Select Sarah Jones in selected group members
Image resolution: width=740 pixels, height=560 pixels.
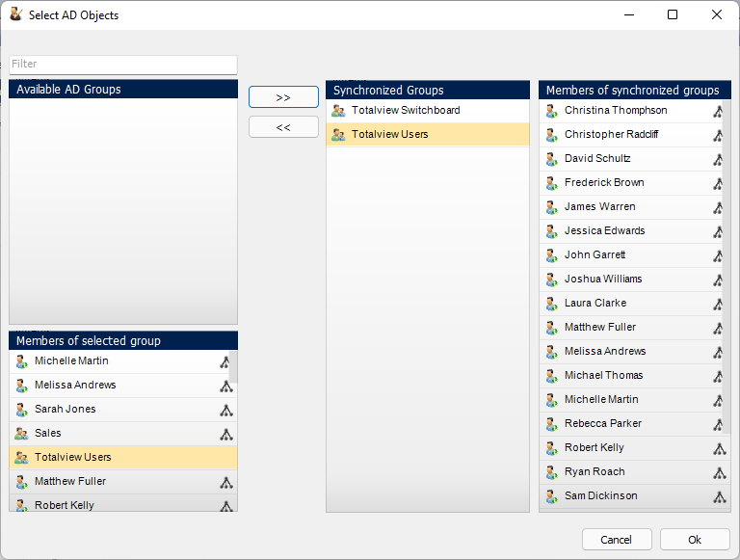(x=123, y=410)
